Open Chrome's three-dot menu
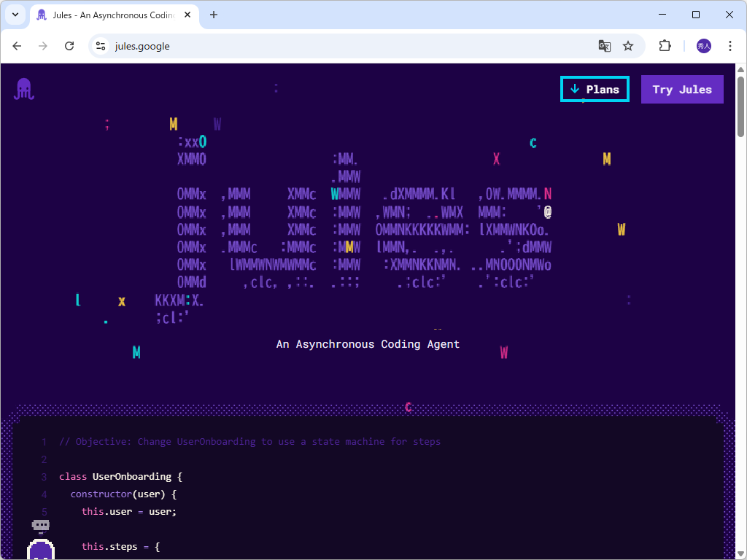This screenshot has width=747, height=560. (730, 45)
